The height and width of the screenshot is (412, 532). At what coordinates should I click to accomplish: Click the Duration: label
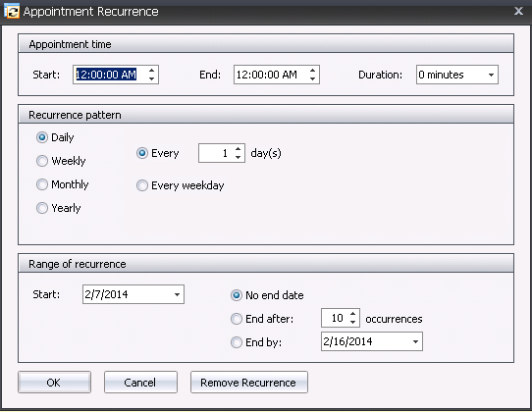tap(380, 75)
